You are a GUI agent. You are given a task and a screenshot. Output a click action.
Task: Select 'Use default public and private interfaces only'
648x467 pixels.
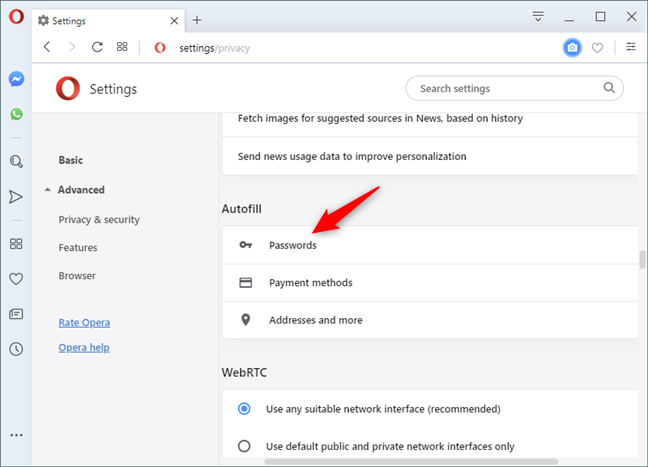[x=244, y=446]
